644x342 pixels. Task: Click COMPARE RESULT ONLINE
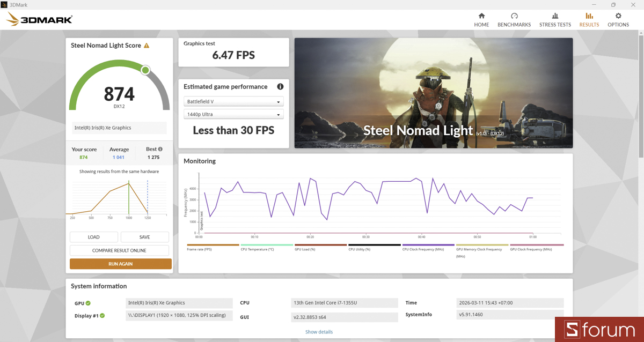pos(119,250)
